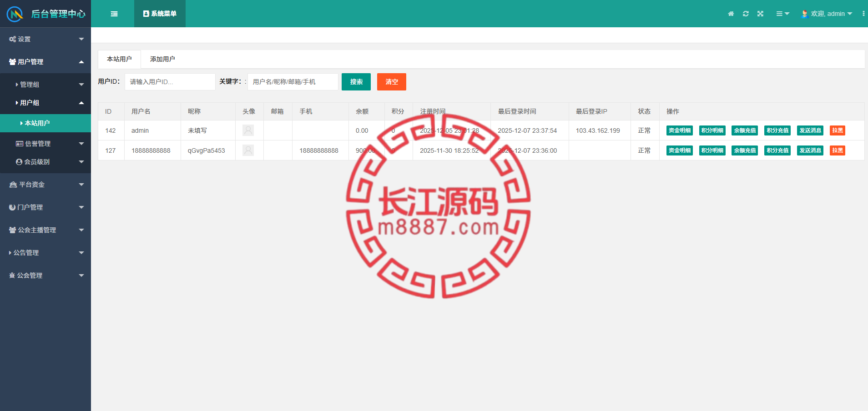Click last login time 2025-12-07 23:37:54
The width and height of the screenshot is (868, 411).
tap(527, 130)
